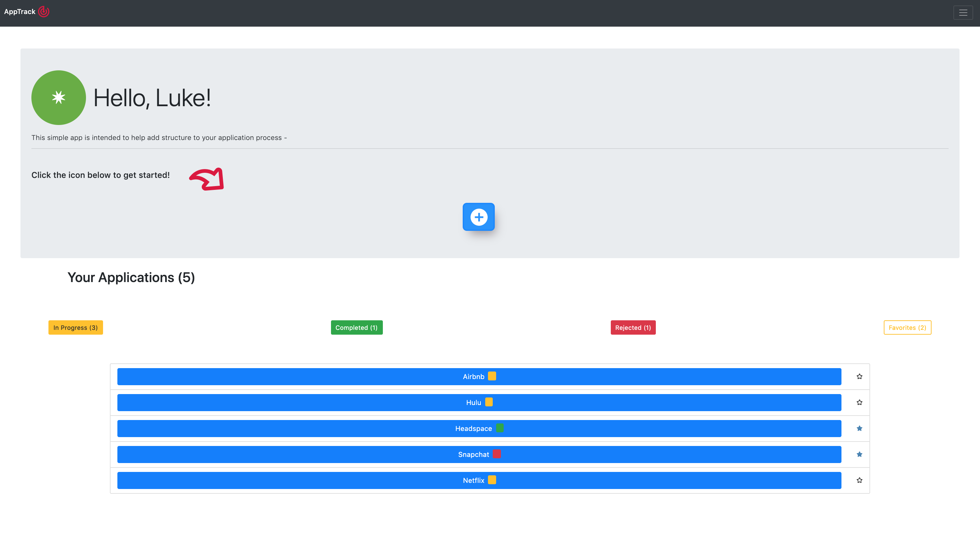980x545 pixels.
Task: Favorite the Hulu application
Action: tap(860, 402)
